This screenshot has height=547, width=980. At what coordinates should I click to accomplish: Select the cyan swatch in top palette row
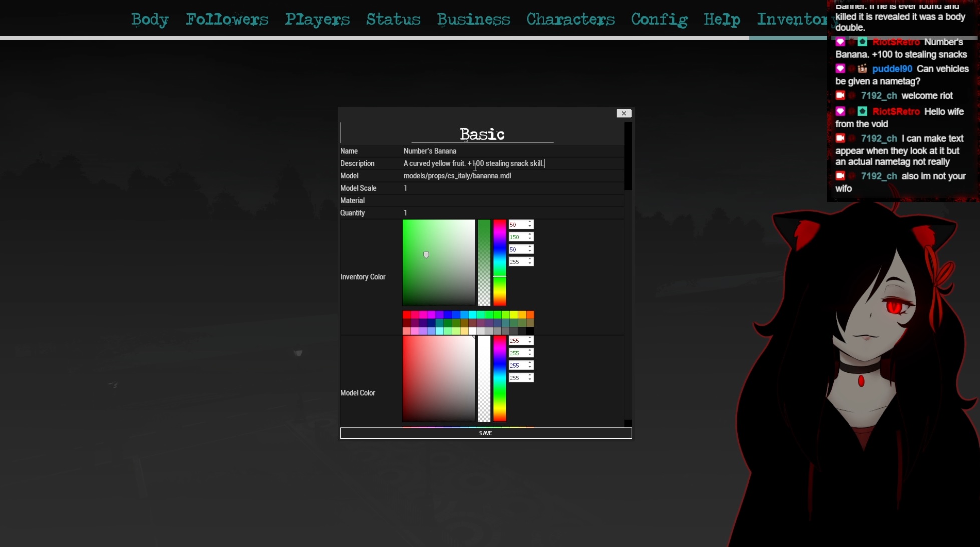472,315
